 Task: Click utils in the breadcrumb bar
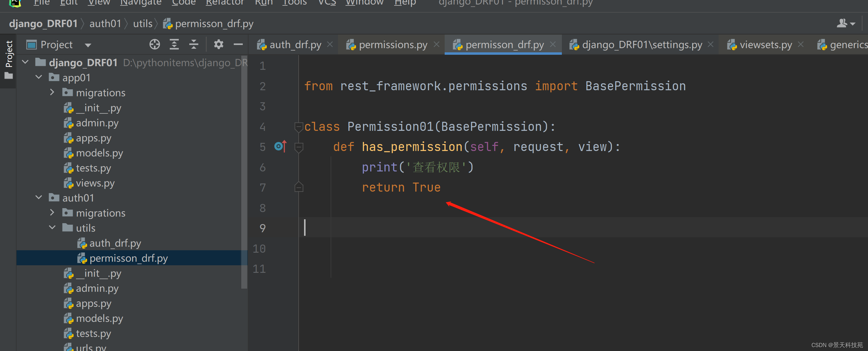point(143,23)
